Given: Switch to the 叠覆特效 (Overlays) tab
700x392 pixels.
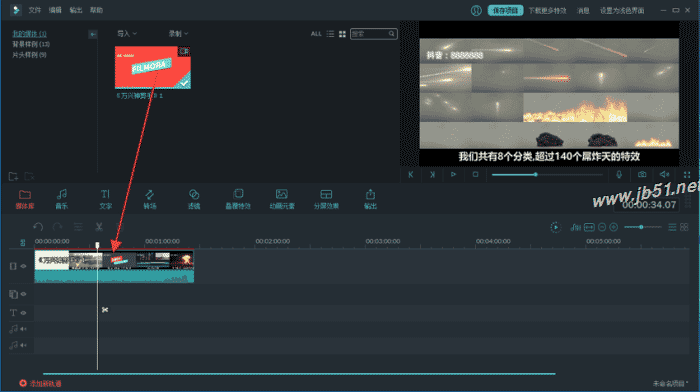Looking at the screenshot, I should (x=238, y=199).
